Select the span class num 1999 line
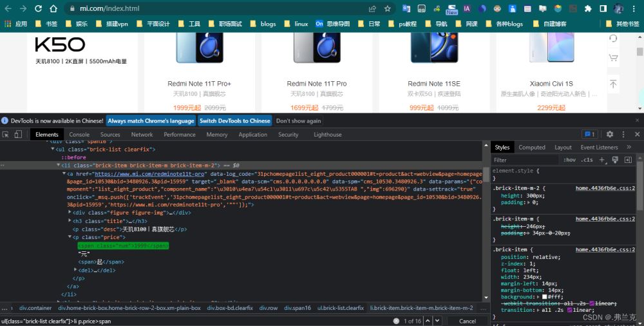Screen dimensions: 644x326 click(x=123, y=245)
